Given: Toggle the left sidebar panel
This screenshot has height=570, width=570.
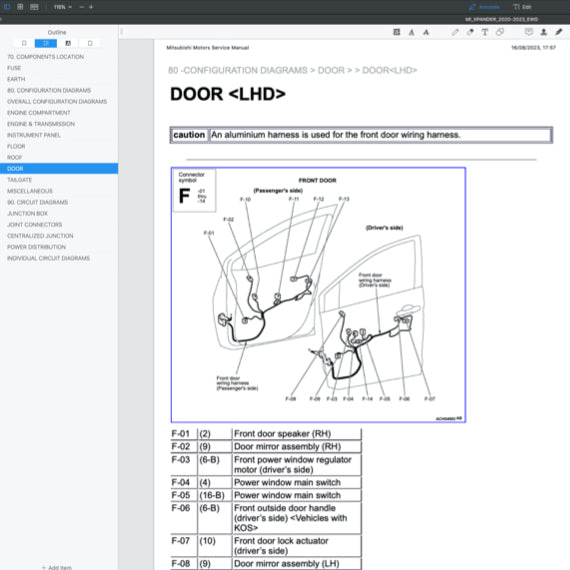Looking at the screenshot, I should [7, 7].
